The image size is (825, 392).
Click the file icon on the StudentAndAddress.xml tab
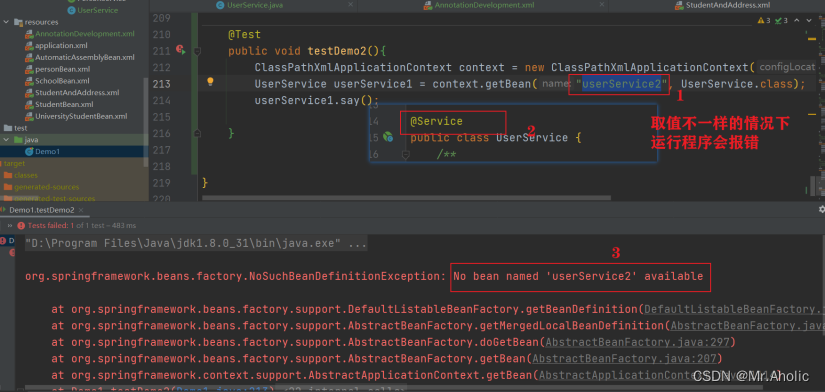point(679,5)
